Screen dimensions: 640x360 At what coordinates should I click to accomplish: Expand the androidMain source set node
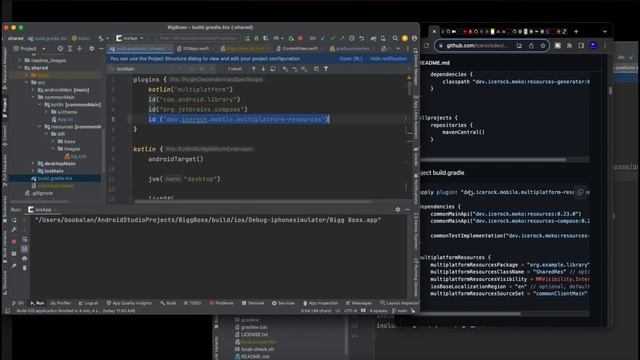pyautogui.click(x=33, y=90)
